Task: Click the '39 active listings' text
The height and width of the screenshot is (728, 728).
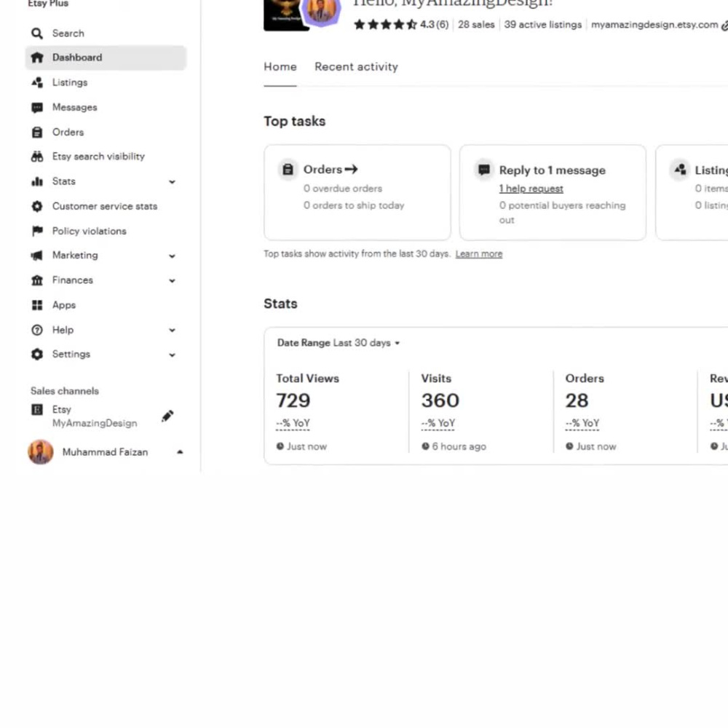Action: tap(543, 25)
